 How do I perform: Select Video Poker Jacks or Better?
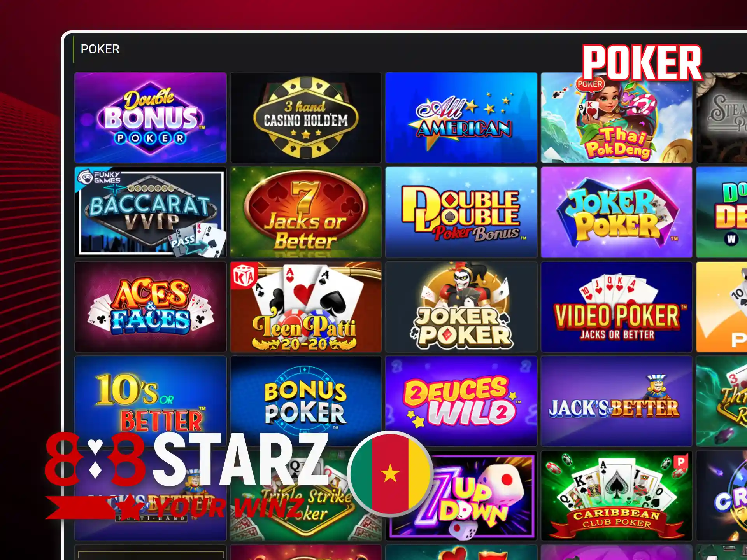617,307
